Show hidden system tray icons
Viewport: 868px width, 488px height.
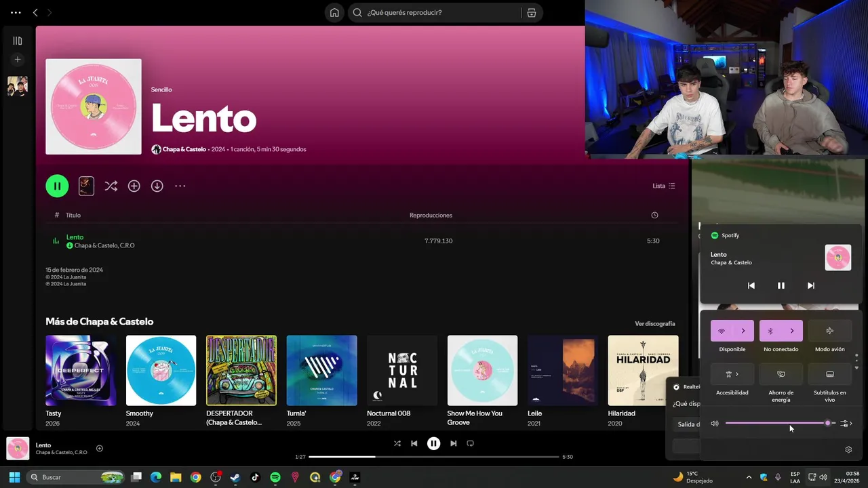pos(749,477)
